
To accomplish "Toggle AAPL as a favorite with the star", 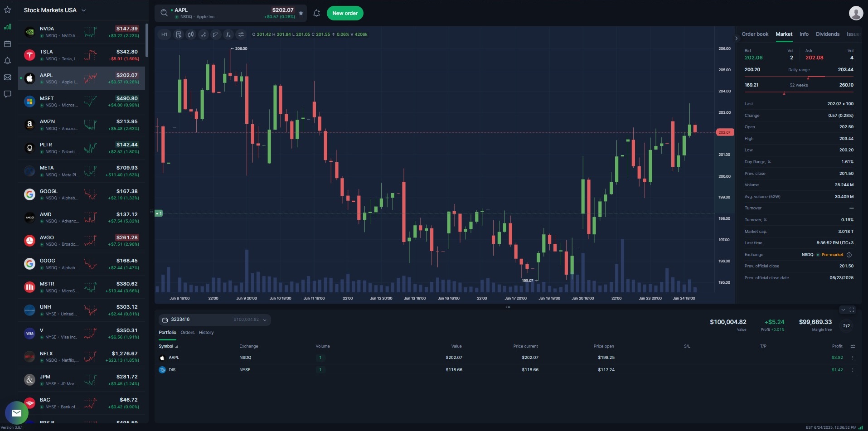I will point(301,13).
